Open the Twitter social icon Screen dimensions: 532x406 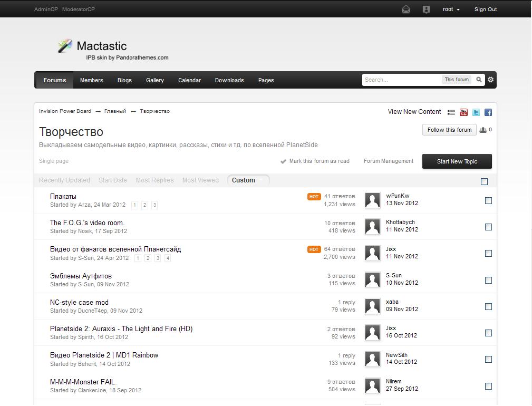(x=476, y=112)
